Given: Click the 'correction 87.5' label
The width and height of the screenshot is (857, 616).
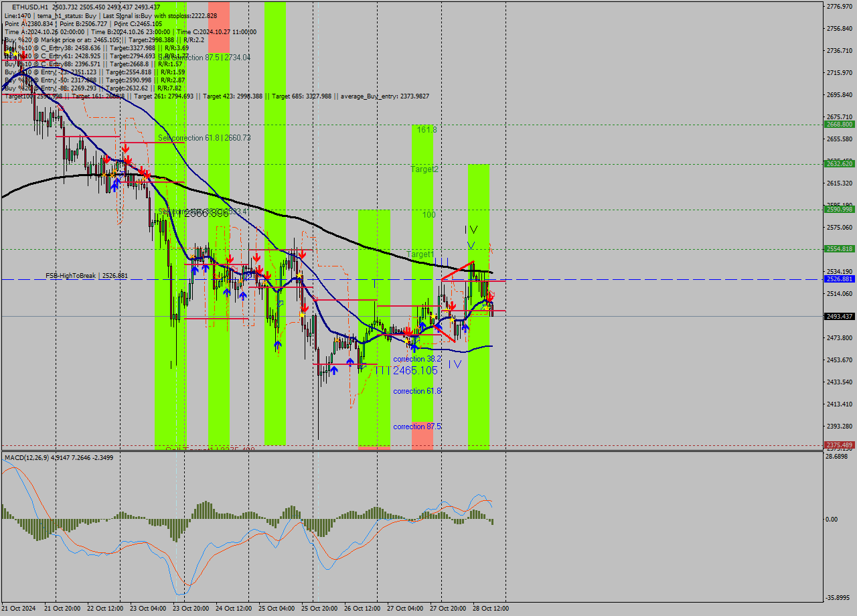Looking at the screenshot, I should click(x=416, y=427).
